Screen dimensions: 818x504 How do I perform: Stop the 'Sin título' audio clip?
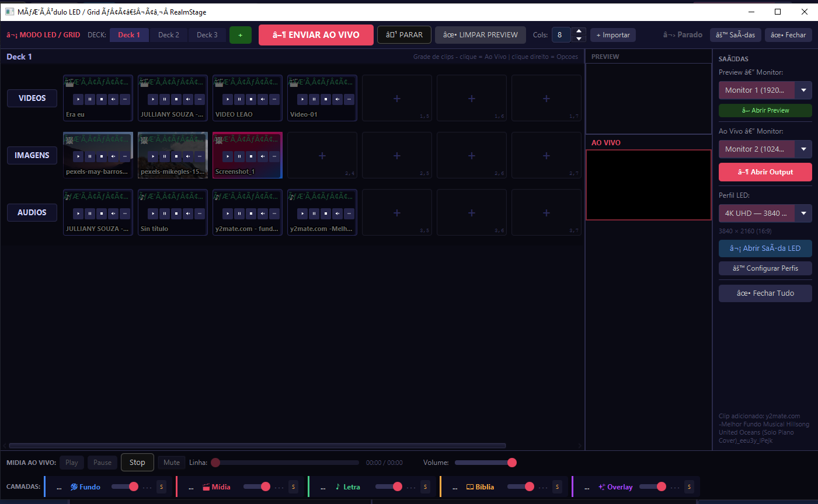176,213
